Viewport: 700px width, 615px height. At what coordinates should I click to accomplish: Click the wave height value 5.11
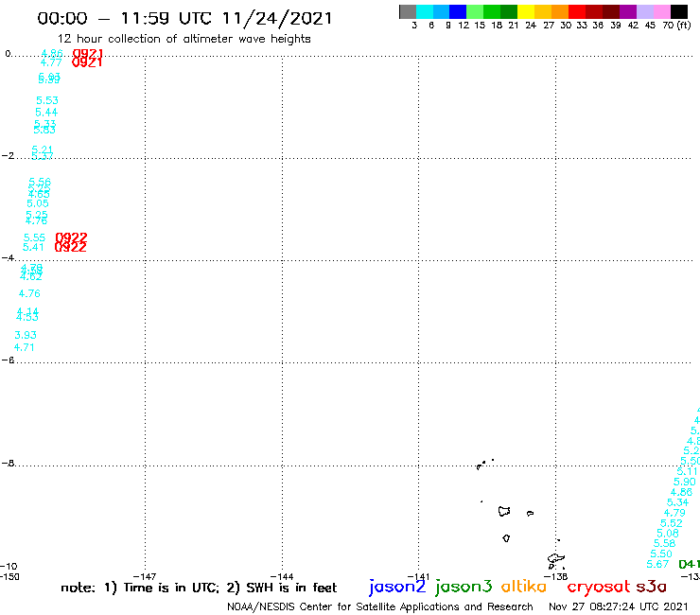click(687, 471)
